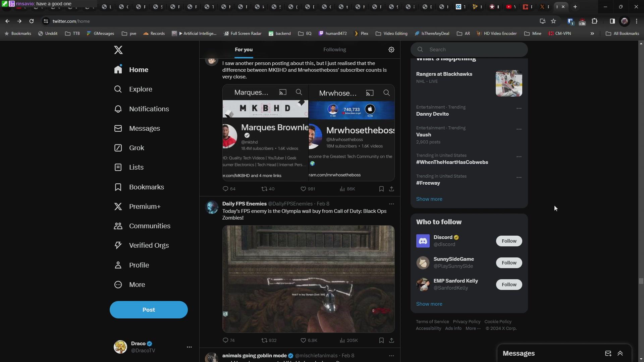Expand the More menu in sidebar

click(130, 285)
